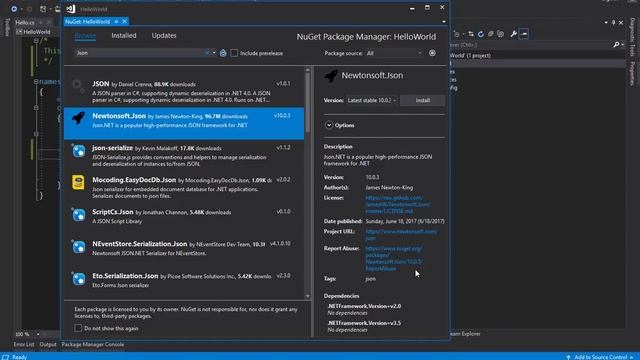This screenshot has height=360, width=640.
Task: Switch to the Team Explorer tab
Action: coord(465,334)
